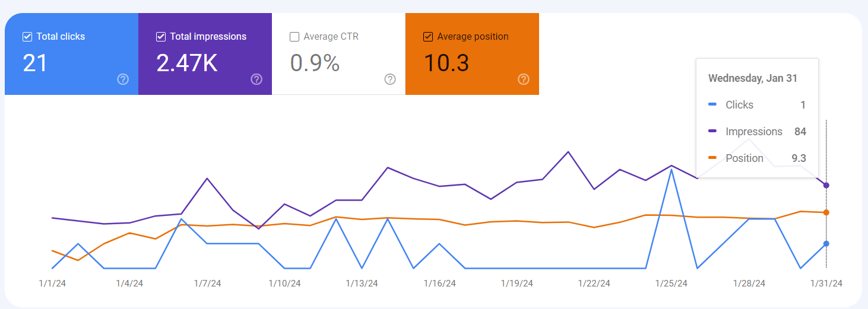Uncheck the Total clicks checkbox
This screenshot has height=309, width=868.
pyautogui.click(x=27, y=37)
